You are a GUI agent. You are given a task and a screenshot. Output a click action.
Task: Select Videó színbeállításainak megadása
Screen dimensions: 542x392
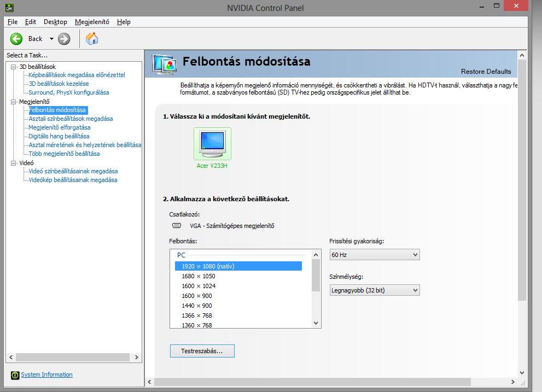click(x=73, y=171)
